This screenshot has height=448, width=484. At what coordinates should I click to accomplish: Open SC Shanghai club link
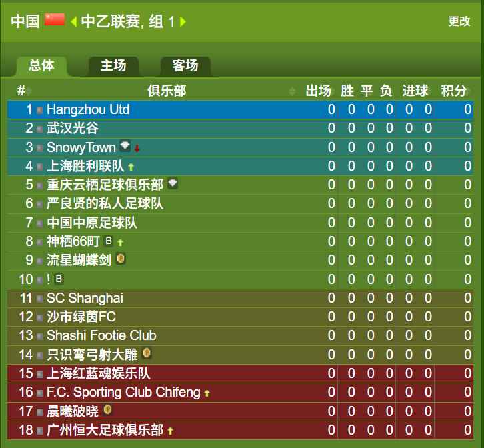pyautogui.click(x=85, y=298)
